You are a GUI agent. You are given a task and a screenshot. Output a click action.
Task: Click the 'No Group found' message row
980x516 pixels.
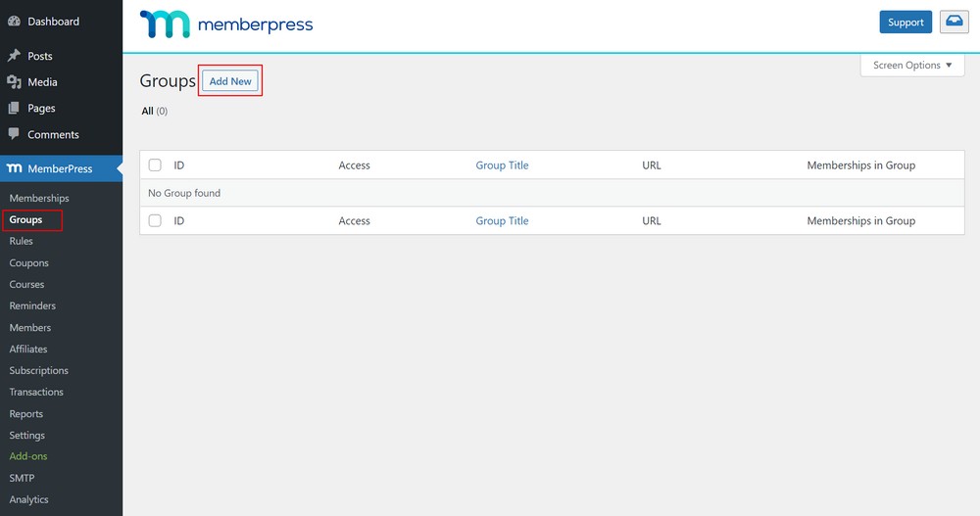tap(552, 193)
